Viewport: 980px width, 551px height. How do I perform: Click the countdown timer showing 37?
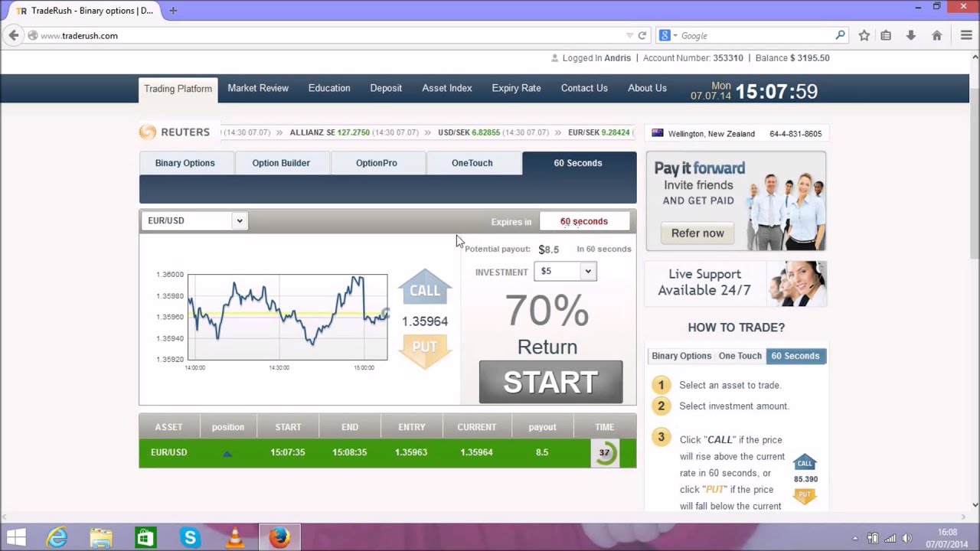(x=604, y=452)
